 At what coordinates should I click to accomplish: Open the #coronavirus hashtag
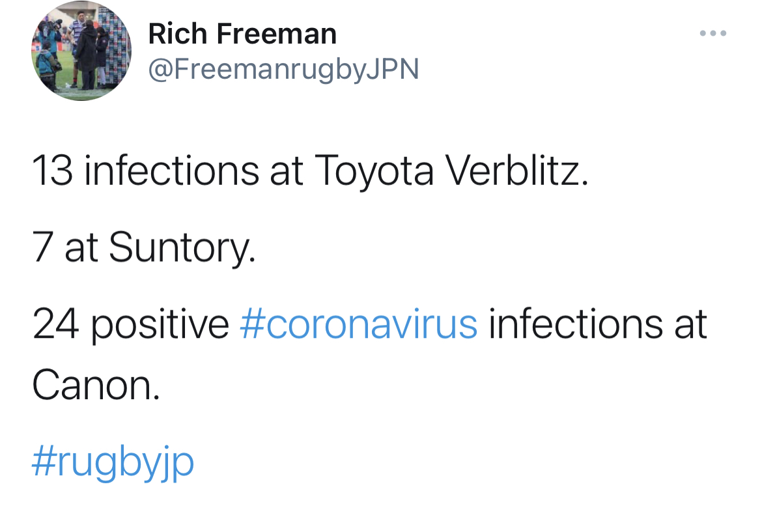point(359,324)
